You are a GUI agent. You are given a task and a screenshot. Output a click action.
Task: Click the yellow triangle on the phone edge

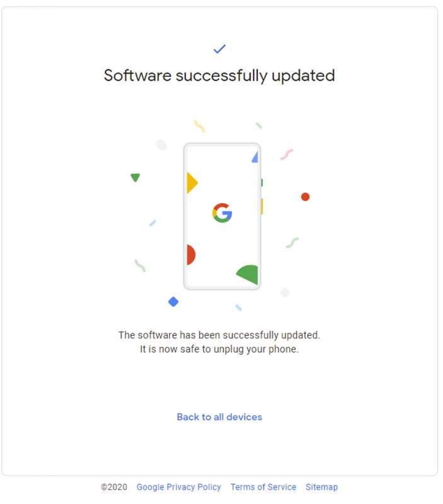coord(191,183)
